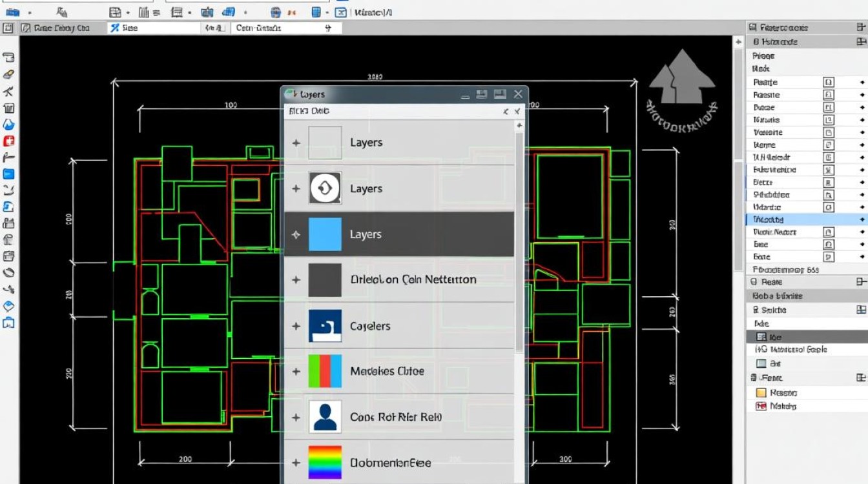Click the Ortieloi on Coln Netteitton entry
Image resolution: width=868 pixels, height=484 pixels.
(x=413, y=280)
